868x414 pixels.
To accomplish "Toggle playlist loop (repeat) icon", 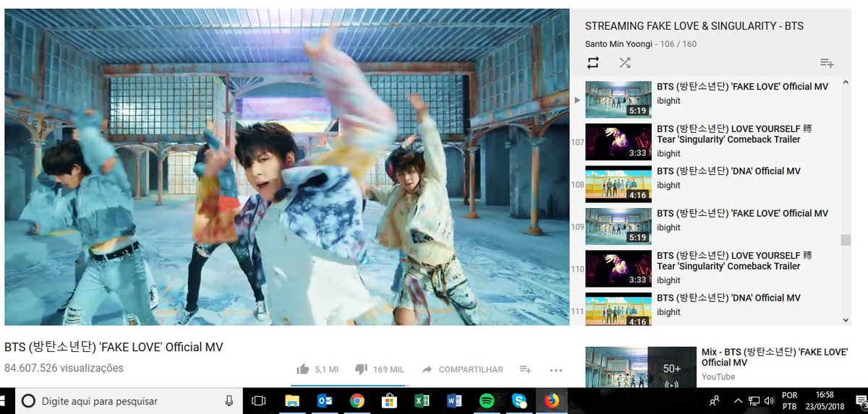I will (x=593, y=63).
